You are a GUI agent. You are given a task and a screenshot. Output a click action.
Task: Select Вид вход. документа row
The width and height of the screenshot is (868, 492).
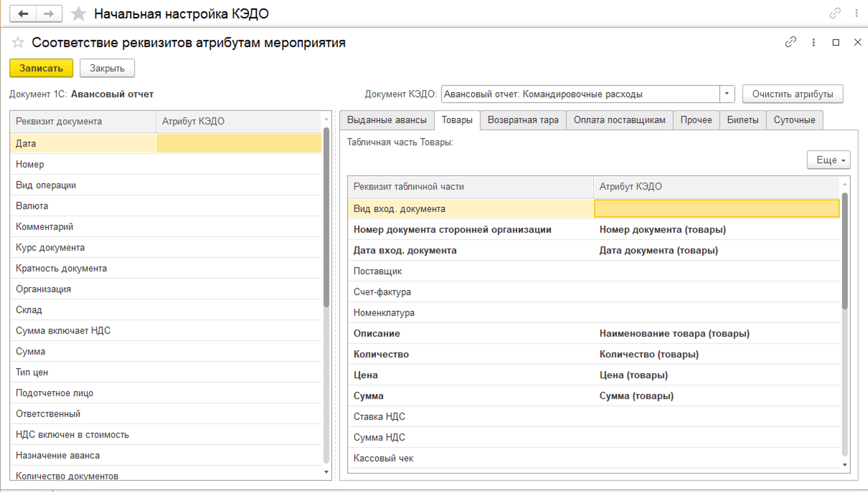tap(594, 209)
